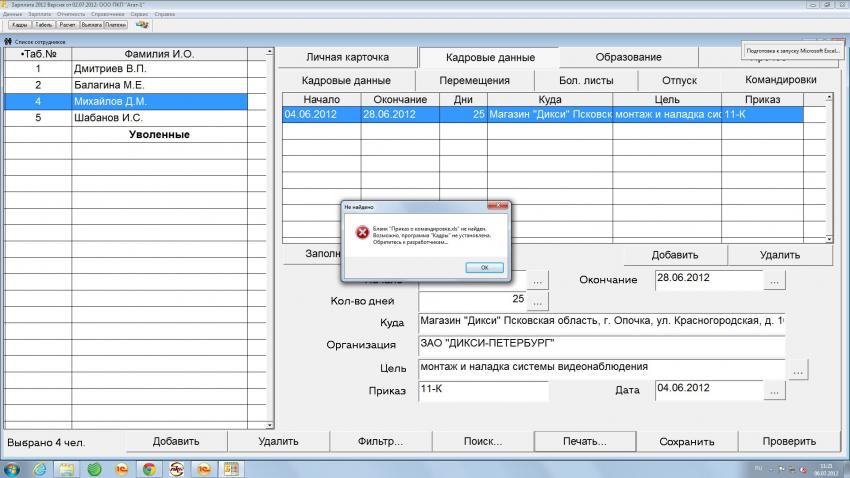
Task: Click the toolbar icon beside the Платежи button
Action: pyautogui.click(x=141, y=24)
